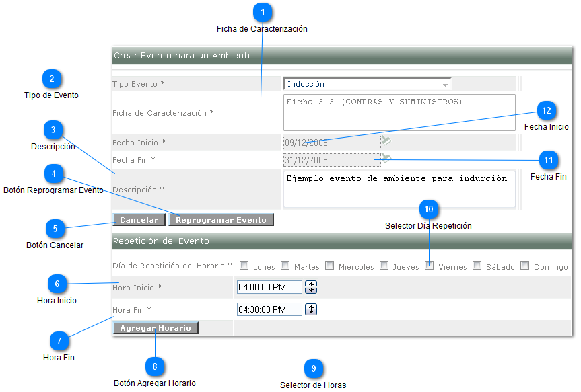The image size is (581, 392).
Task: Click the Cancelar button
Action: tap(139, 220)
